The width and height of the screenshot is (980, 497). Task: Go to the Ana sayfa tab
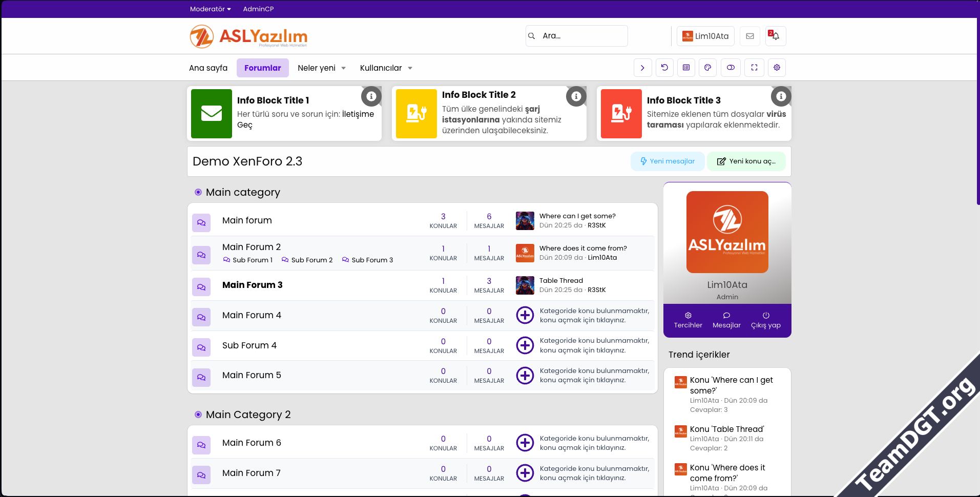tap(208, 68)
